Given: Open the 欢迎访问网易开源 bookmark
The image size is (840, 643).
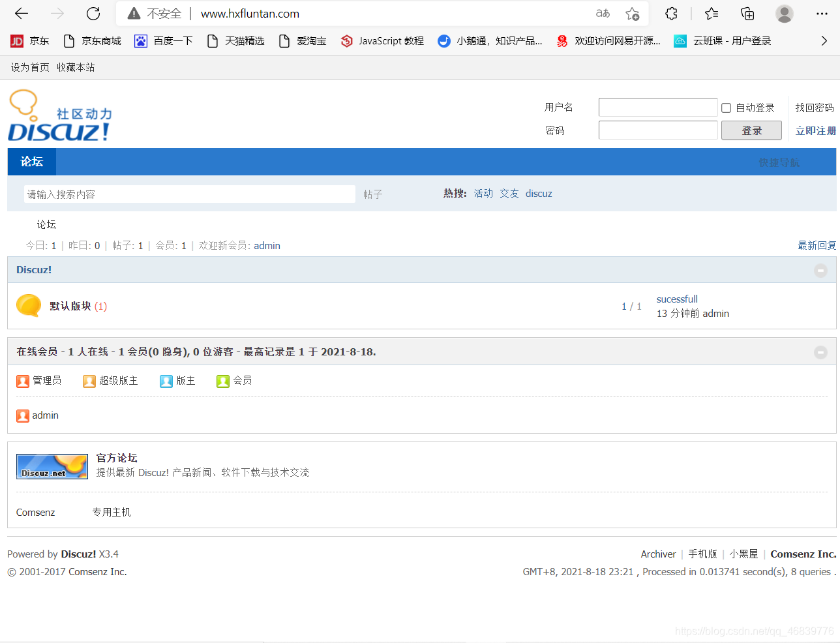Looking at the screenshot, I should 608,41.
